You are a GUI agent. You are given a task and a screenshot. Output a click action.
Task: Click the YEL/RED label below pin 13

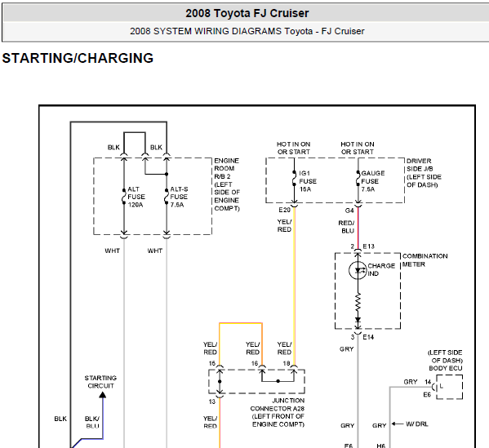(x=210, y=422)
